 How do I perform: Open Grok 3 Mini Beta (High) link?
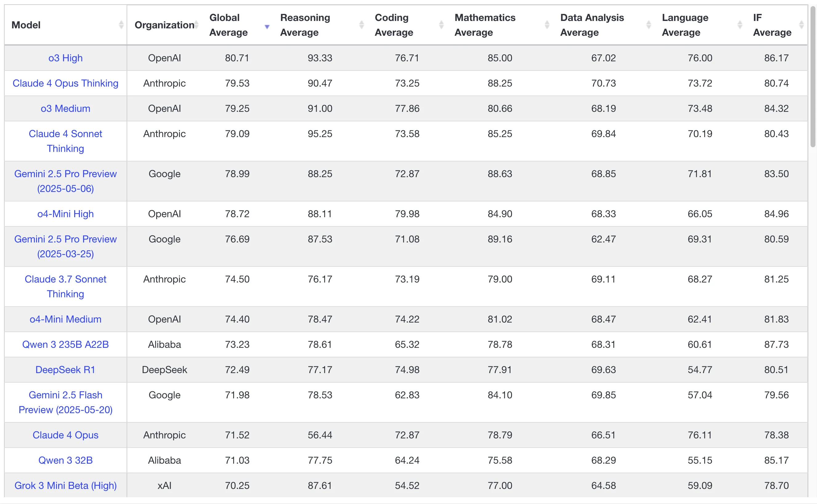point(65,486)
